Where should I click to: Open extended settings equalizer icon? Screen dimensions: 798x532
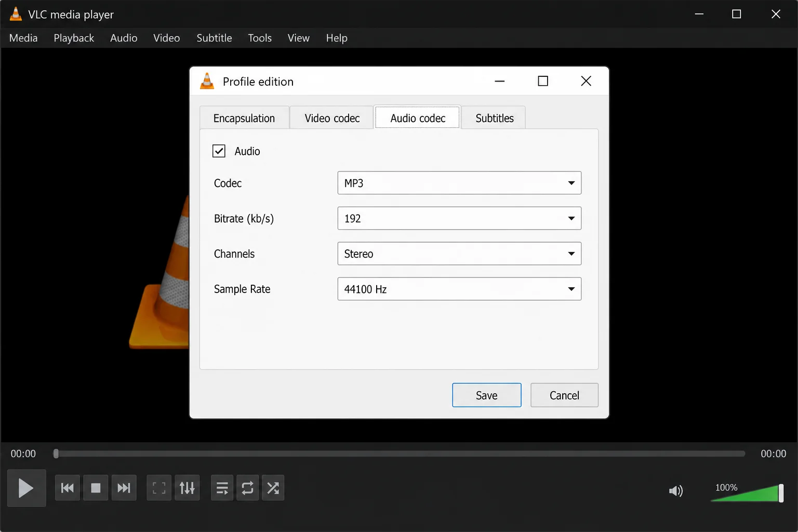[x=187, y=488]
